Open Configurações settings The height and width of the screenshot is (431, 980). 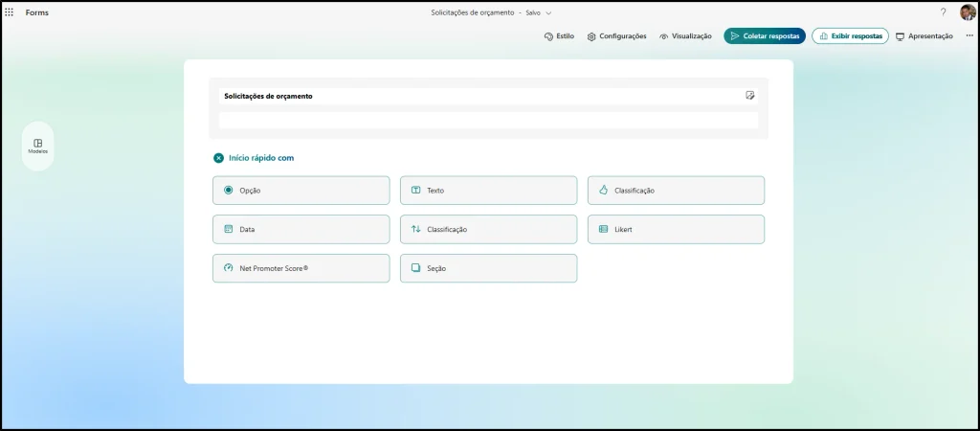pyautogui.click(x=616, y=36)
